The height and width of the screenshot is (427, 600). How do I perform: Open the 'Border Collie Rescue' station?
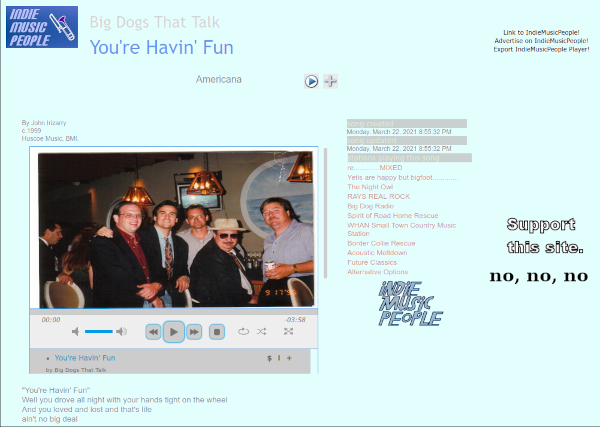pos(381,243)
